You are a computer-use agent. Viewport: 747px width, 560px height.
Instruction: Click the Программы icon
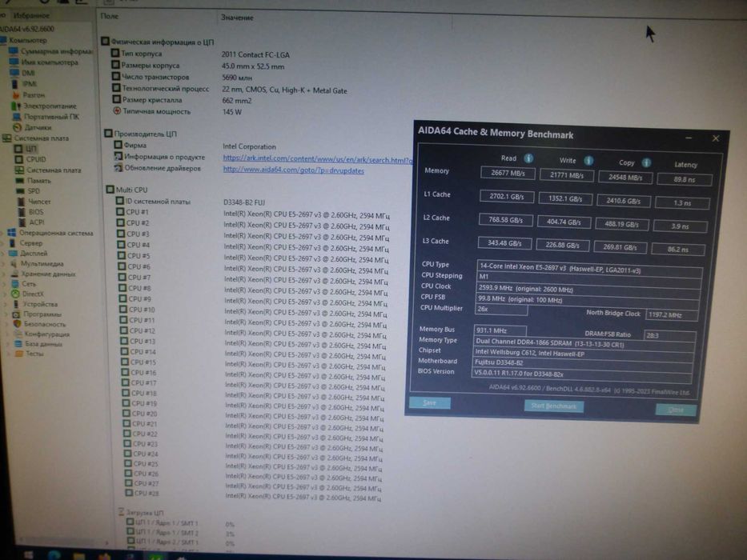coord(16,314)
